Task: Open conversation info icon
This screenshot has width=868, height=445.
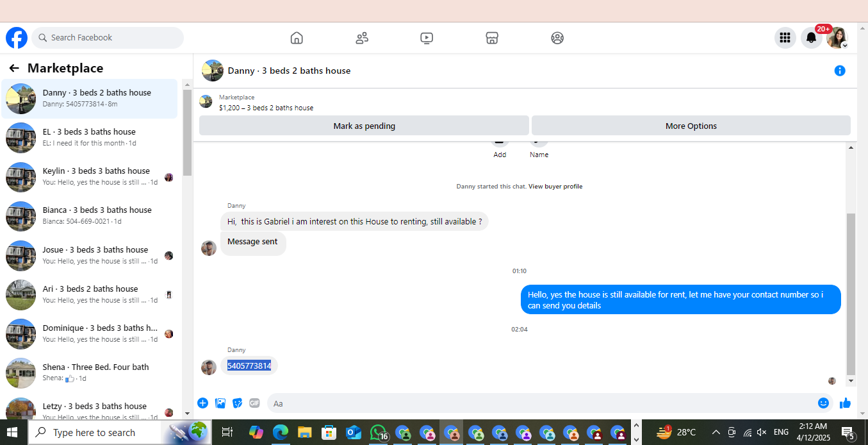Action: tap(840, 71)
